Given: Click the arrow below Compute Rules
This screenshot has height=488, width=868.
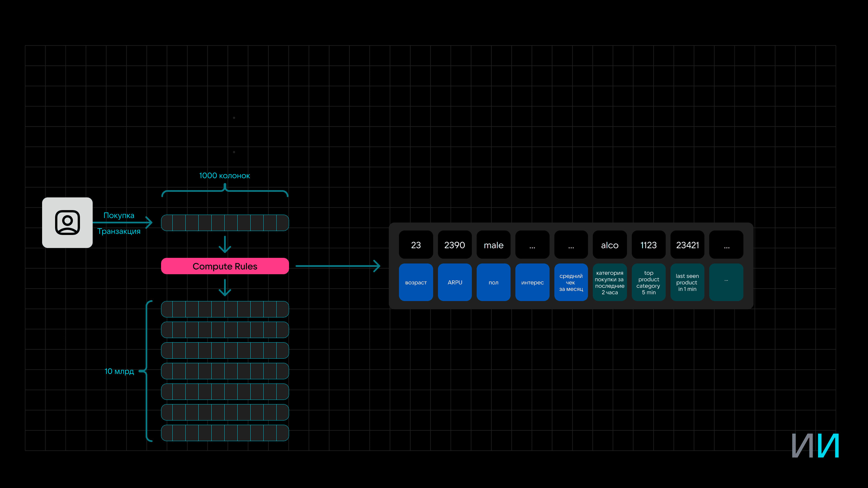Looking at the screenshot, I should (225, 287).
